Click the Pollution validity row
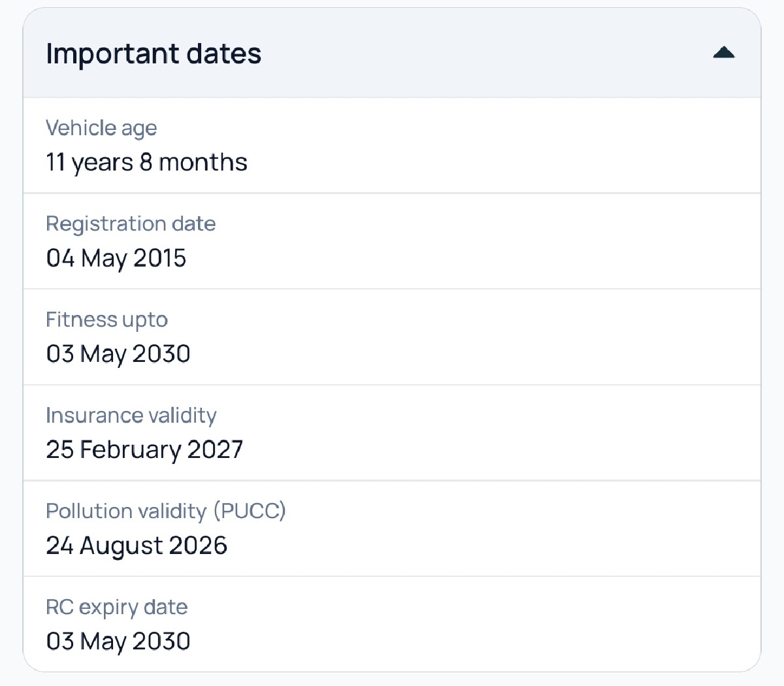Screen dimensions: 784x686 [392, 529]
